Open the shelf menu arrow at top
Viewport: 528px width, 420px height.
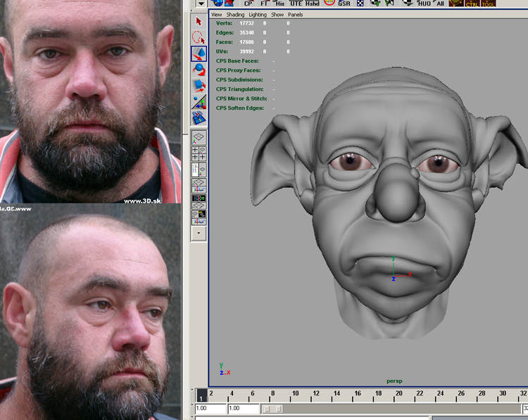point(201,4)
